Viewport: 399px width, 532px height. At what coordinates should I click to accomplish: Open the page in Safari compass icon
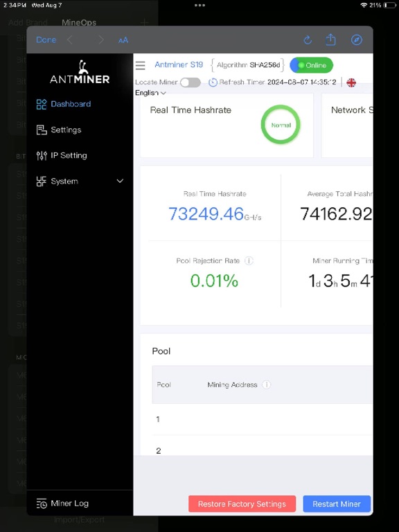pos(357,40)
